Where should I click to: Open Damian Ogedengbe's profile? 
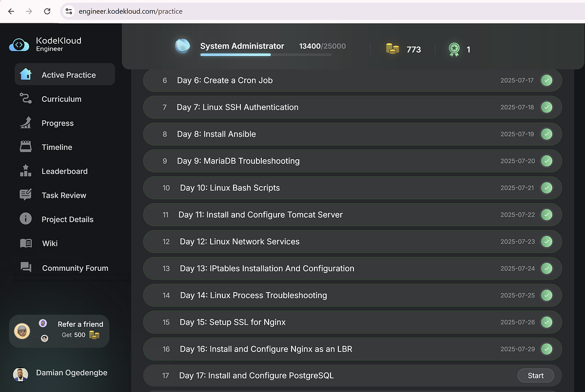(58, 373)
